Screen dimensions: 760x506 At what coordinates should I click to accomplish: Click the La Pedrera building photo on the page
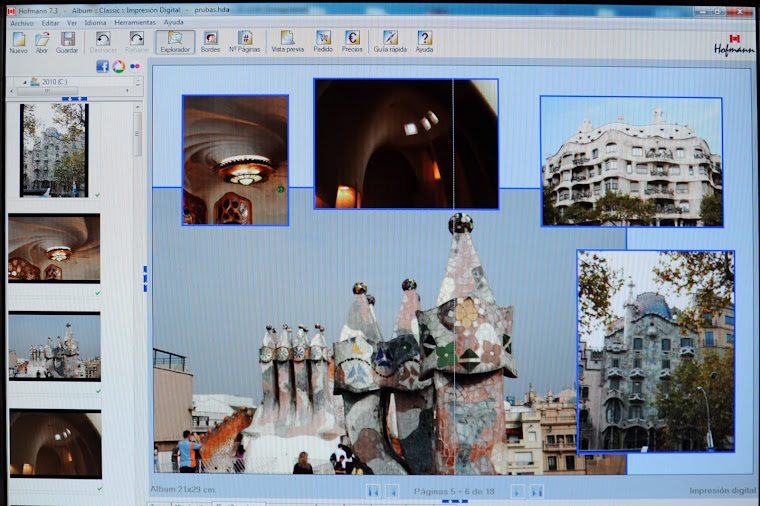click(x=632, y=161)
